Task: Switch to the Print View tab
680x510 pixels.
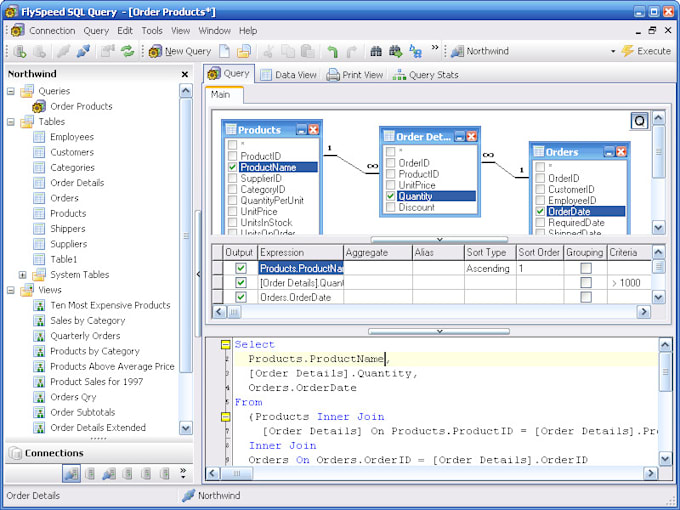Action: tap(355, 75)
